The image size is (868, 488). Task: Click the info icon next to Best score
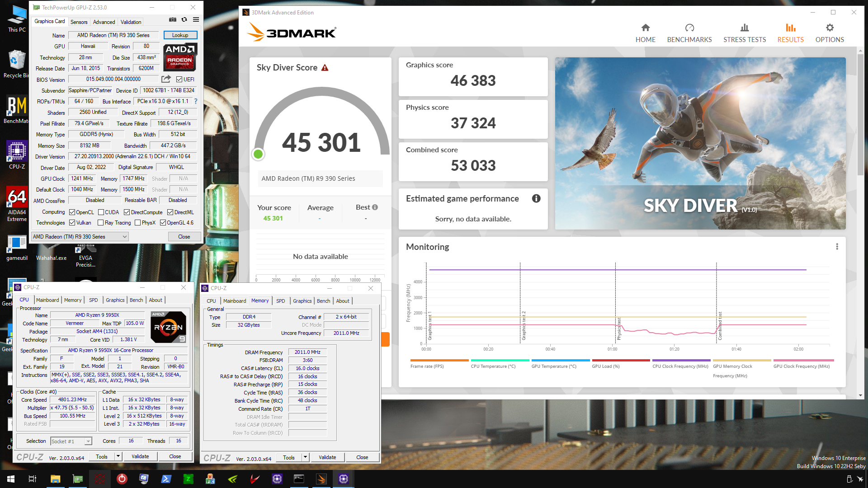[x=375, y=207]
